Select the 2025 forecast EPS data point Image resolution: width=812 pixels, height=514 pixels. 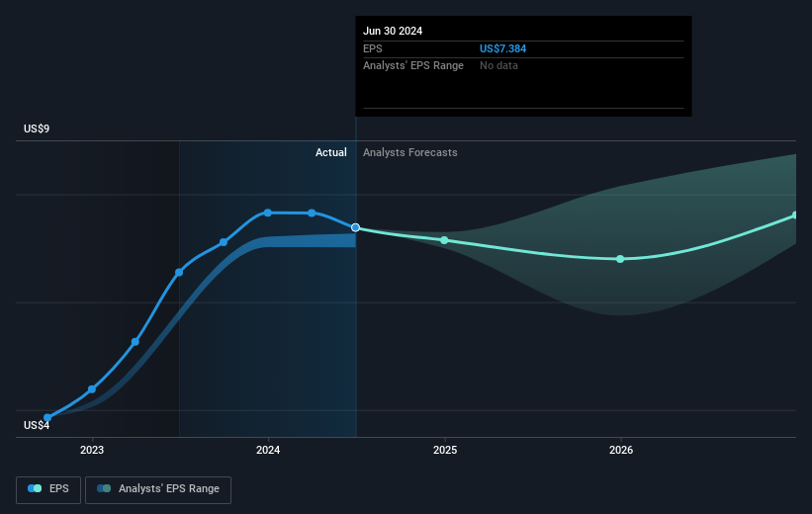(x=444, y=240)
